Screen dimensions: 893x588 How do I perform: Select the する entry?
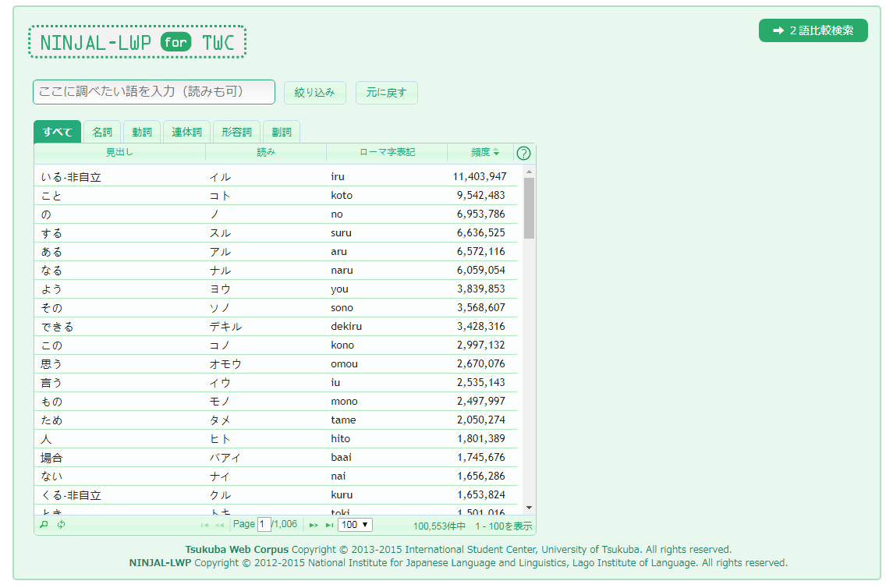click(275, 233)
